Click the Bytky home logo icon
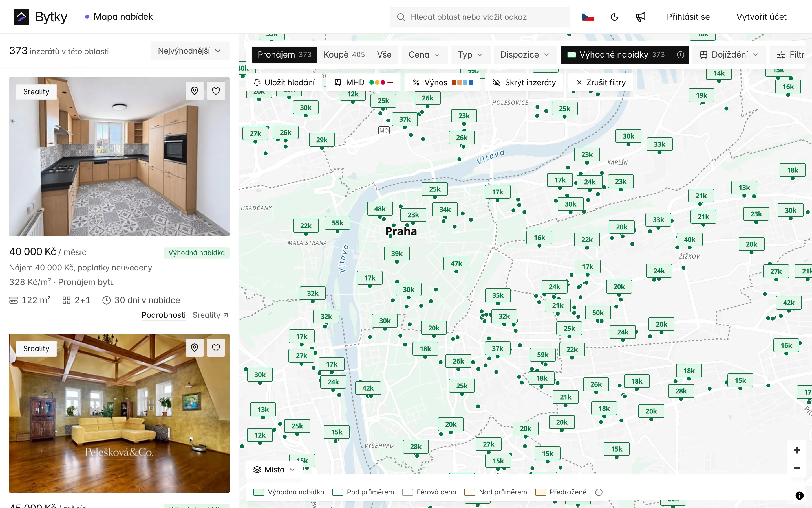This screenshot has width=812, height=508. 21,17
